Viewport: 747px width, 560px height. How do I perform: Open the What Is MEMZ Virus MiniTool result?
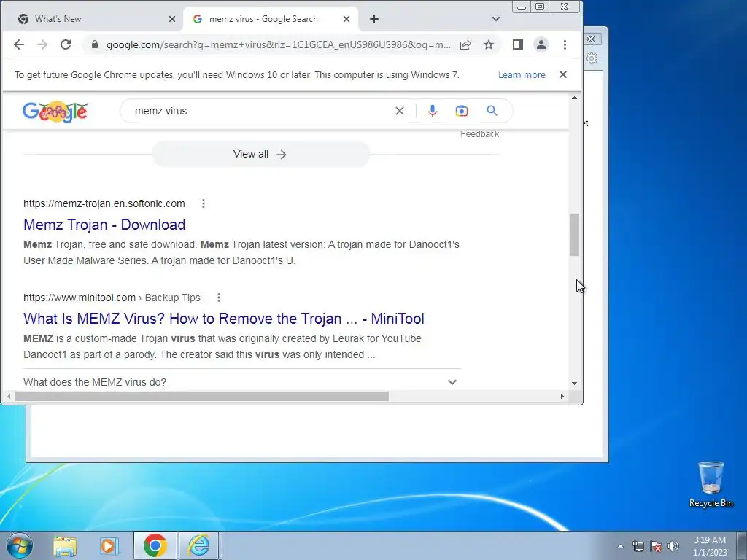(224, 319)
